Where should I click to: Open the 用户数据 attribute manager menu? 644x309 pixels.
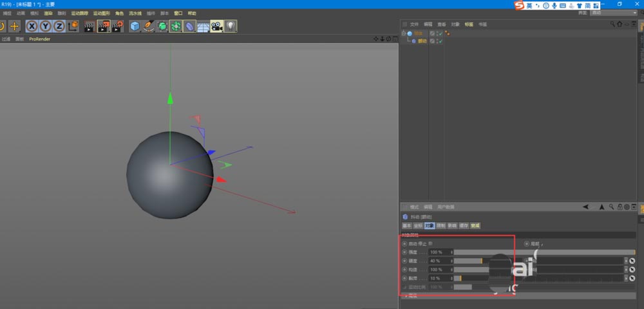point(446,207)
